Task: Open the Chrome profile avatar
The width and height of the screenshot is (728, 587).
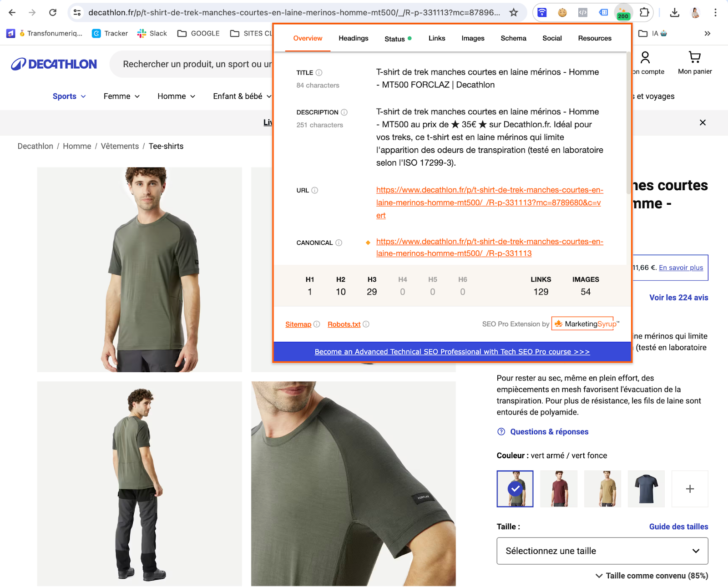Action: click(x=695, y=12)
